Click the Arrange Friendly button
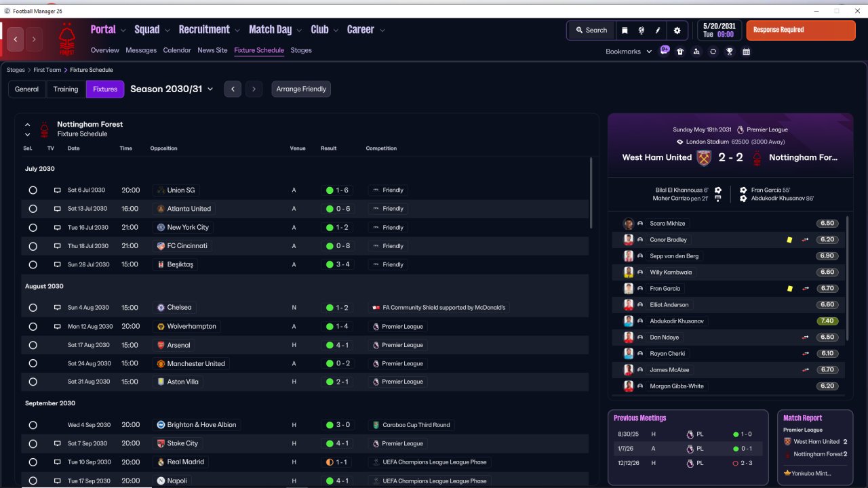Image resolution: width=868 pixels, height=488 pixels. [x=301, y=89]
